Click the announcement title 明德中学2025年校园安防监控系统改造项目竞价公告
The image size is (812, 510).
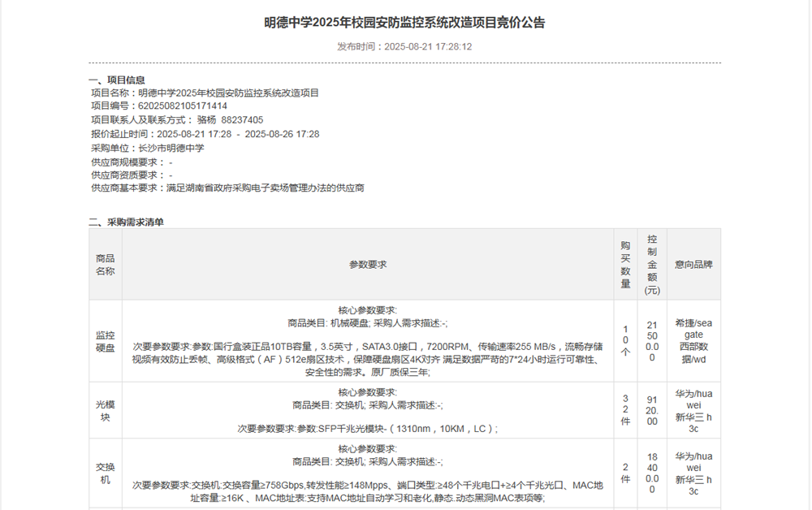coord(405,25)
